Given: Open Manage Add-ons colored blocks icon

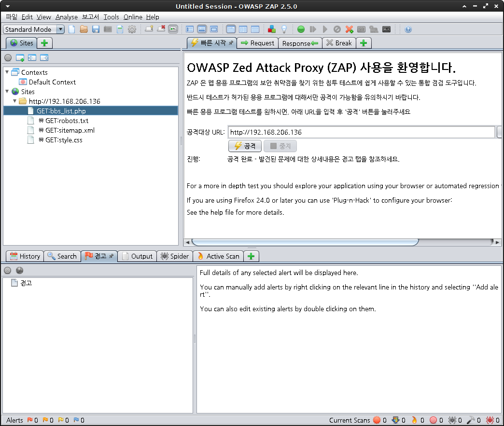Looking at the screenshot, I should (272, 29).
